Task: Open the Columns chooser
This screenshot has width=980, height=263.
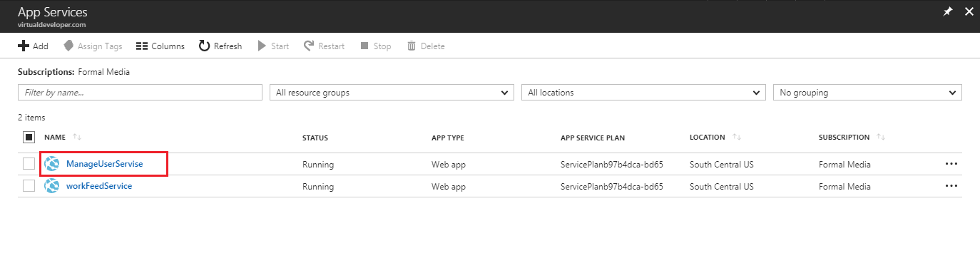Action: click(x=160, y=46)
